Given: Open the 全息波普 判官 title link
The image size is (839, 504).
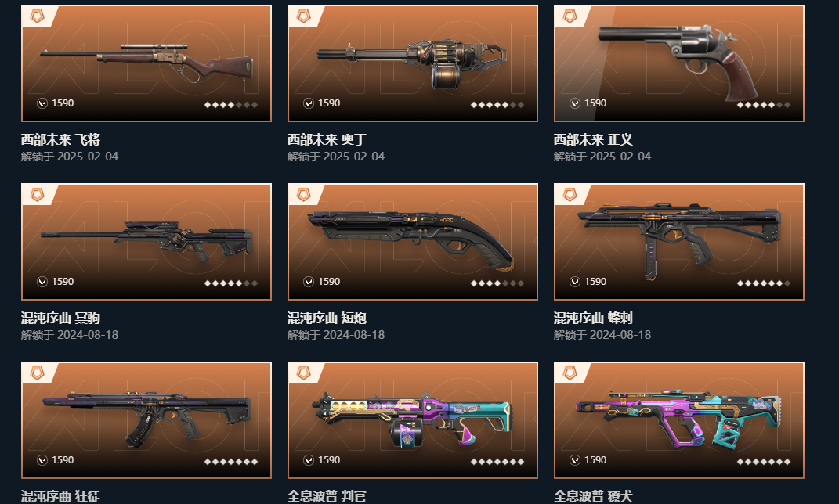Looking at the screenshot, I should [327, 496].
